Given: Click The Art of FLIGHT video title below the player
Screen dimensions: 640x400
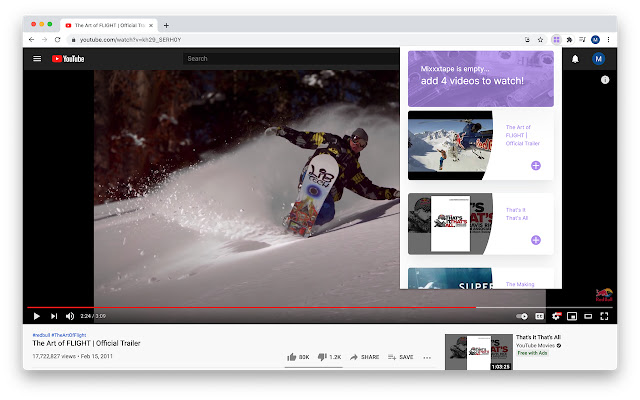Looking at the screenshot, I should [x=87, y=343].
